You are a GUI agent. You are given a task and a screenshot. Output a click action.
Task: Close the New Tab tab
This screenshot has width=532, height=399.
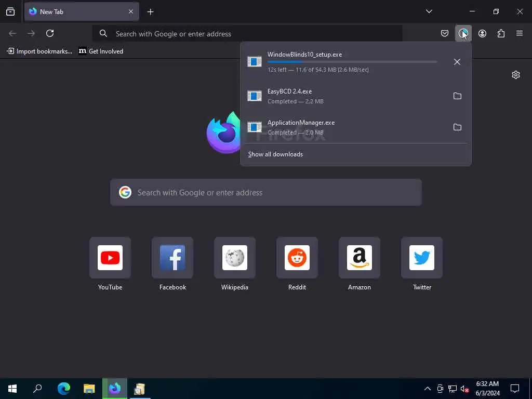[131, 11]
